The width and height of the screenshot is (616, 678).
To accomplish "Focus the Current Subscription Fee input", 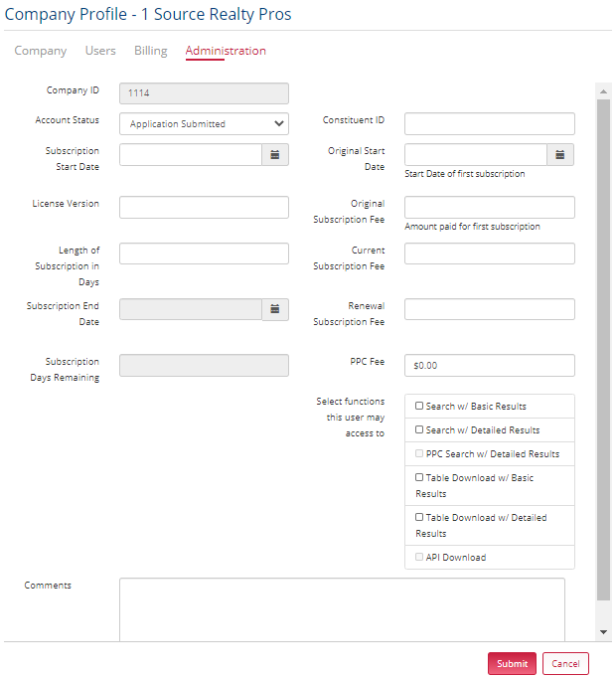I will point(490,254).
